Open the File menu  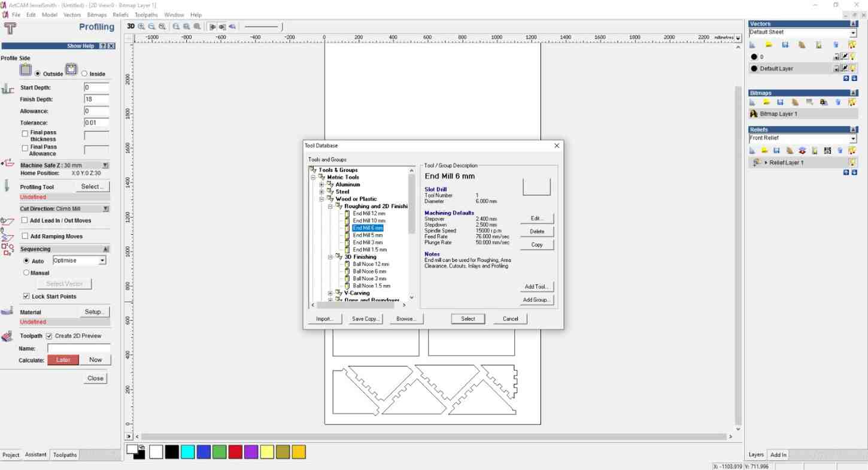tap(16, 14)
